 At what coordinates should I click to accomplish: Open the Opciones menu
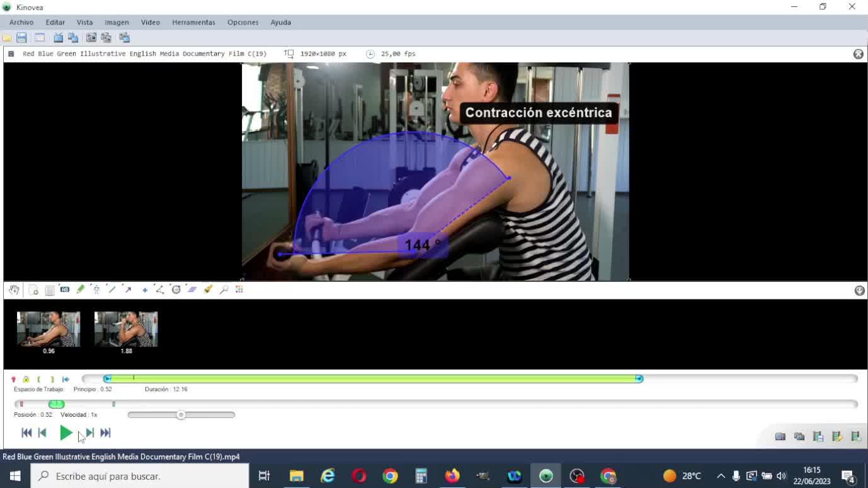click(243, 22)
